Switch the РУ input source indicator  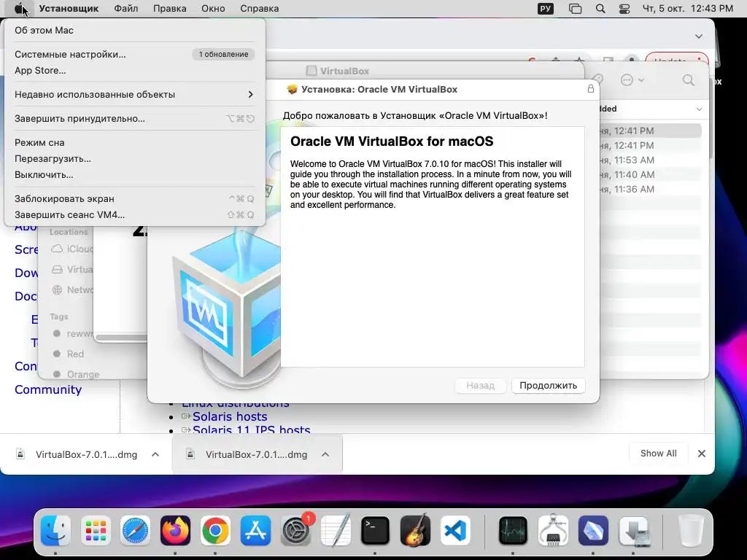click(x=546, y=9)
